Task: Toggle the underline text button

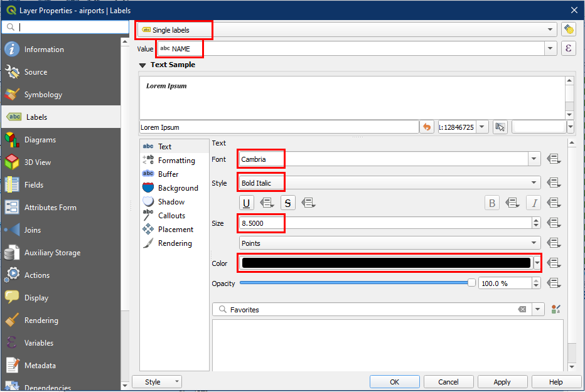Action: pos(247,203)
